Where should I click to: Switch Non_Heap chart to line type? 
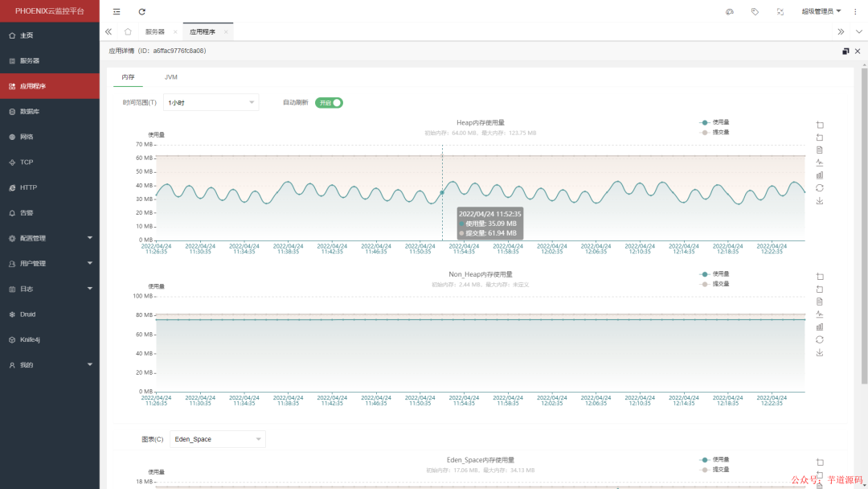(820, 314)
